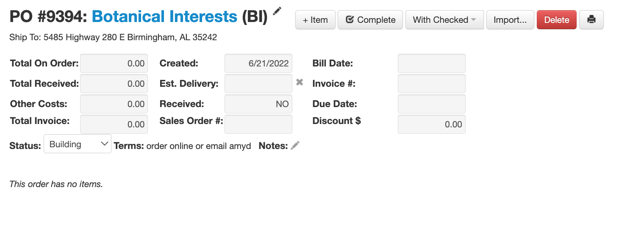
Task: Open the Botanical Interests vendor link
Action: point(164,17)
